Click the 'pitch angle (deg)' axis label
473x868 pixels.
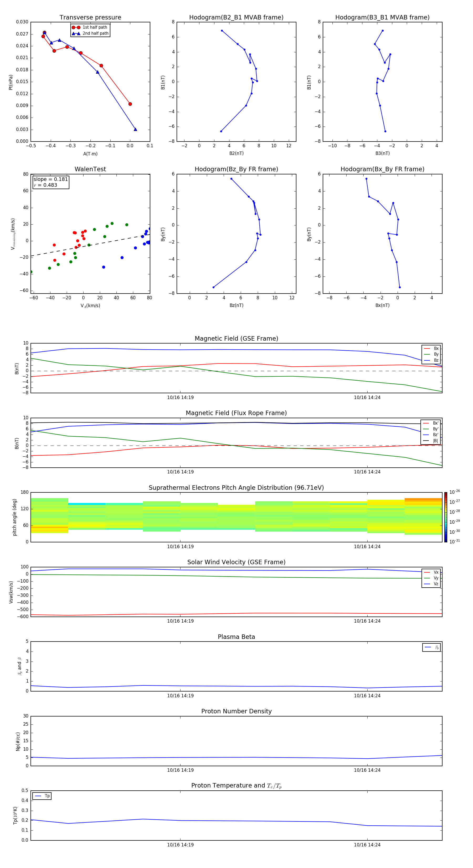point(14,517)
